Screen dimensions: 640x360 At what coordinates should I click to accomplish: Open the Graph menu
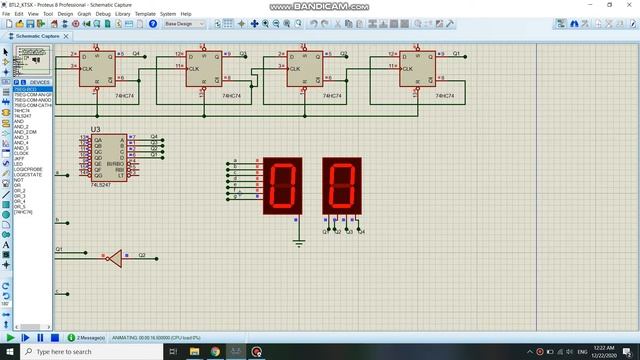[84, 14]
